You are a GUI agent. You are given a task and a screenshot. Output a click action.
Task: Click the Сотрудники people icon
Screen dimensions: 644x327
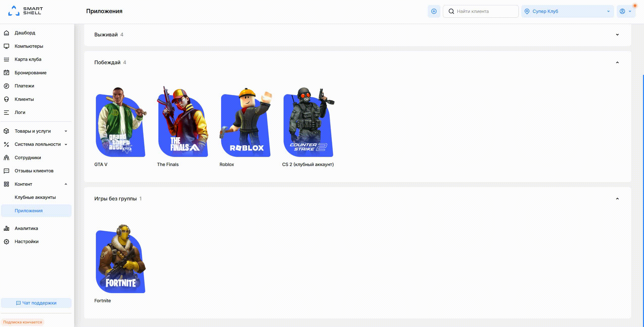[x=7, y=158]
